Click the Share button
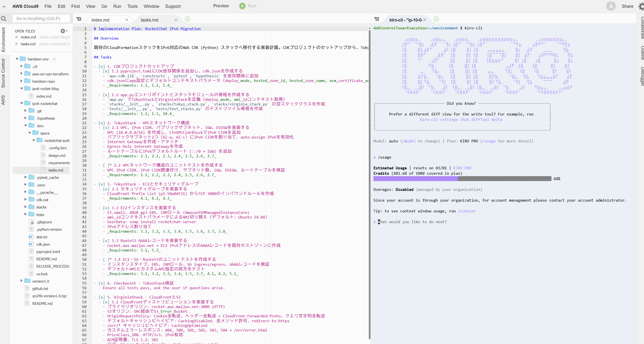This screenshot has width=644, height=344. (627, 6)
